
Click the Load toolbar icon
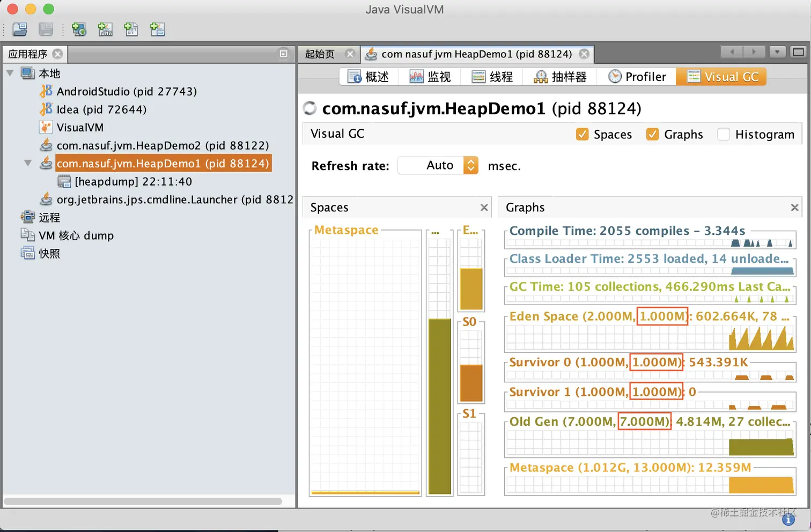click(x=20, y=29)
